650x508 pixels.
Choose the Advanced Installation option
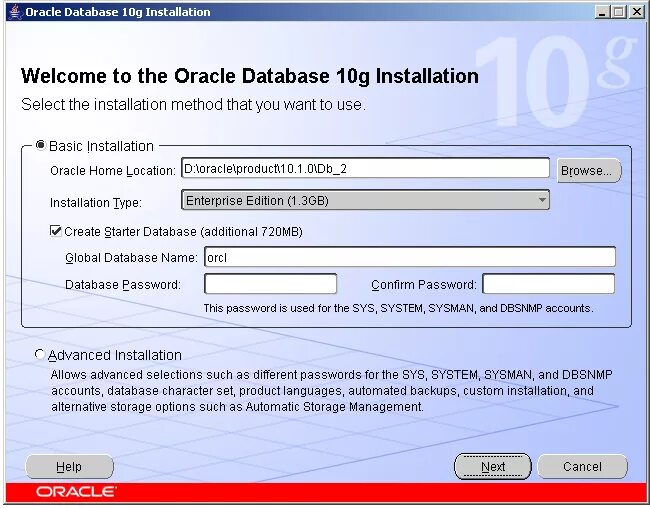click(39, 355)
